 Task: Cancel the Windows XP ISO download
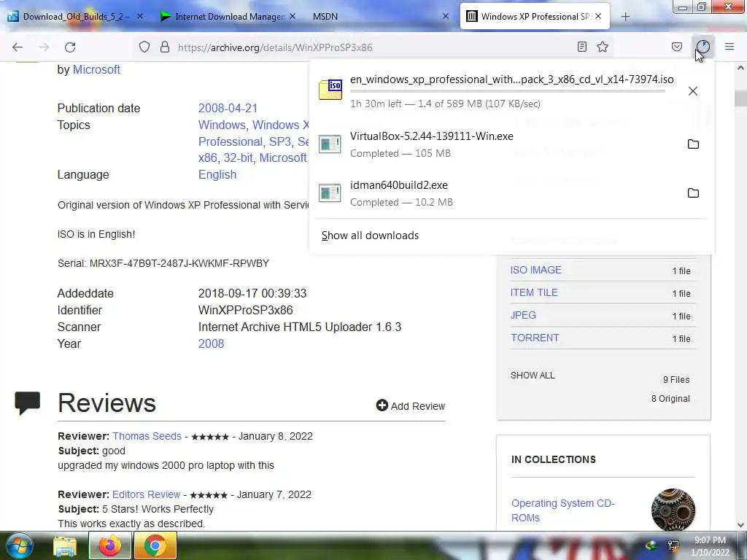tap(693, 91)
